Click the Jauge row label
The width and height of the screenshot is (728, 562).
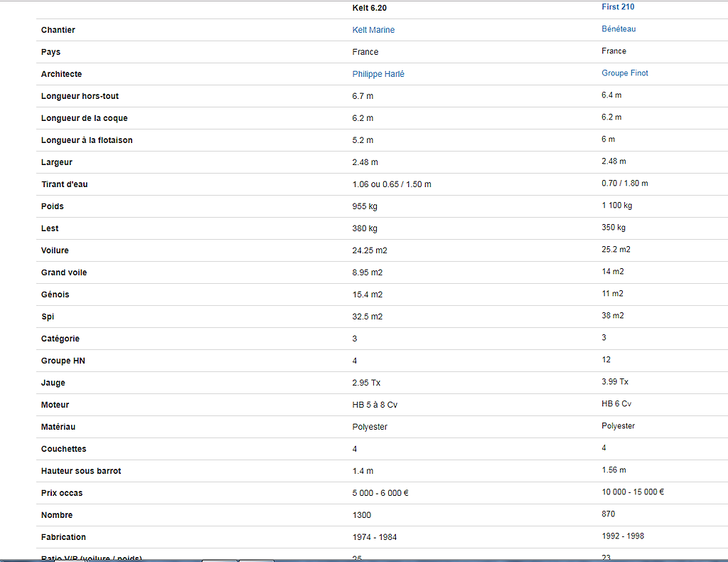[x=53, y=383]
